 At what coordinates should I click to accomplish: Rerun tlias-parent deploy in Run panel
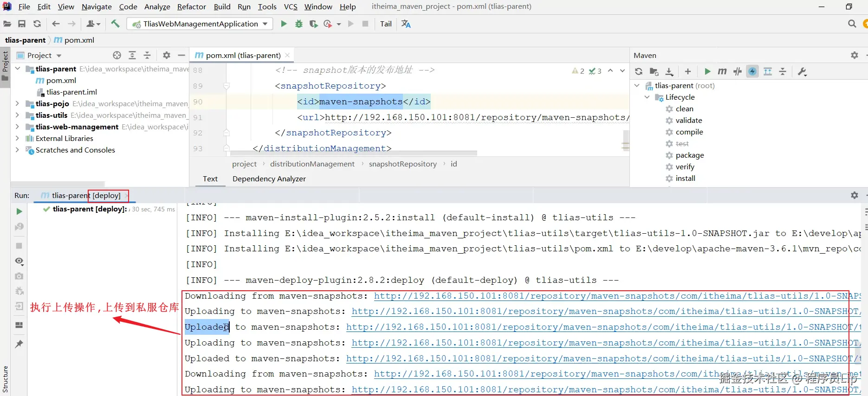tap(19, 211)
